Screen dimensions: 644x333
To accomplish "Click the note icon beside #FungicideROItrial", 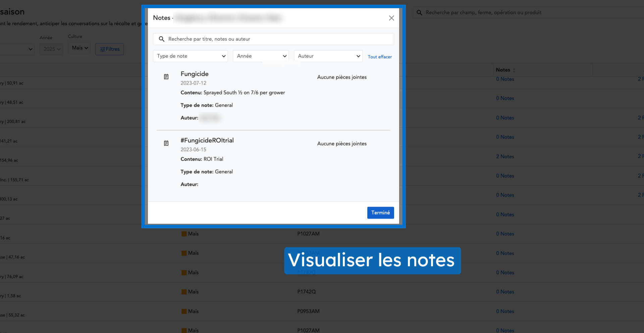I will tap(166, 143).
